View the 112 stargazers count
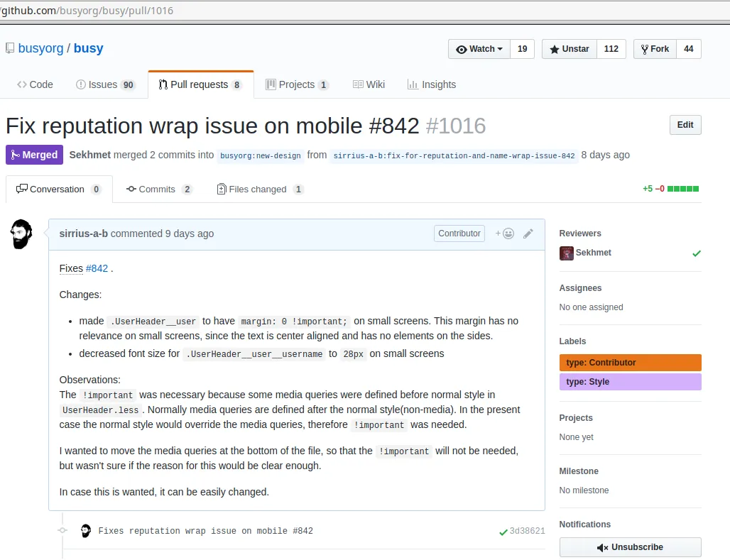The height and width of the screenshot is (560, 730). tap(611, 49)
